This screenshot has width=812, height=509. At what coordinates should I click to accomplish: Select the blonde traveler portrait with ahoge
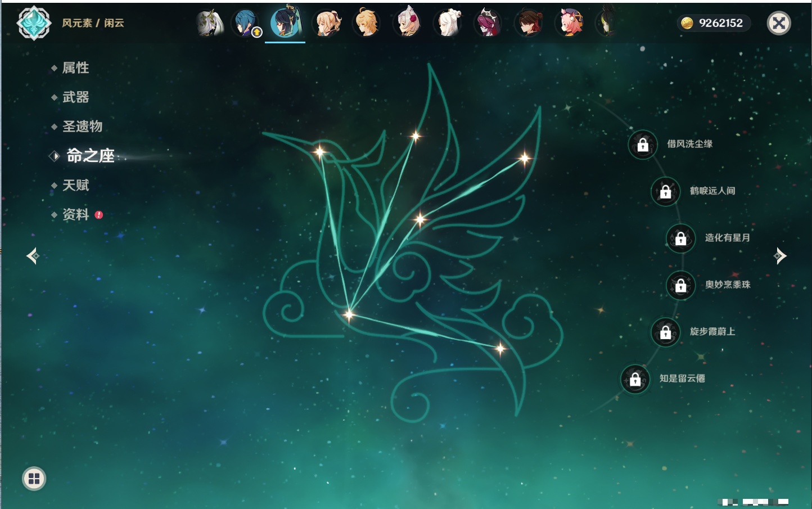[x=367, y=23]
